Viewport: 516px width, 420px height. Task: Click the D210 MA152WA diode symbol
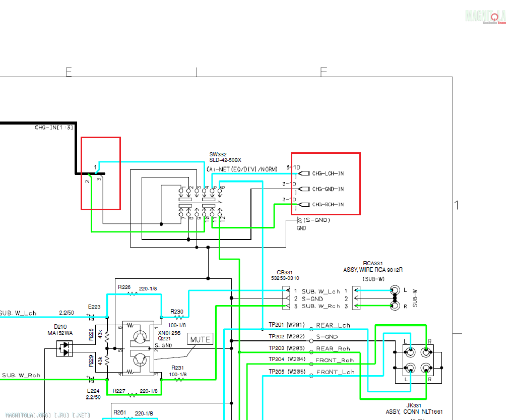64,348
